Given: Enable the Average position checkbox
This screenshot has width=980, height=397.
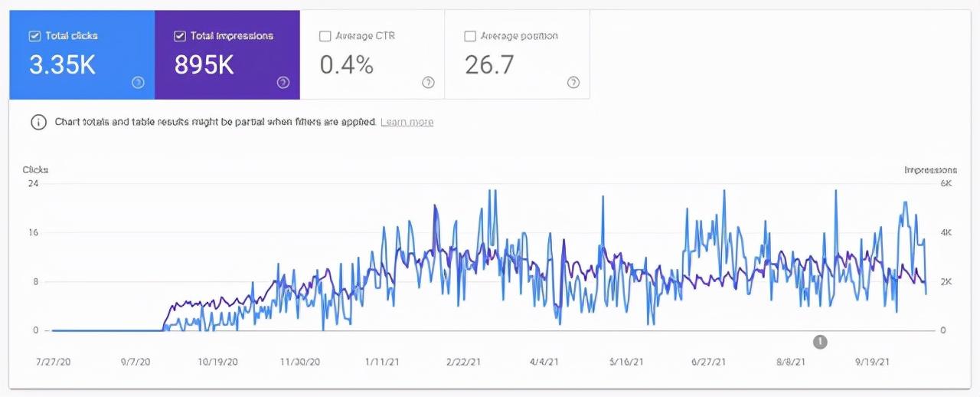Looking at the screenshot, I should [x=470, y=36].
